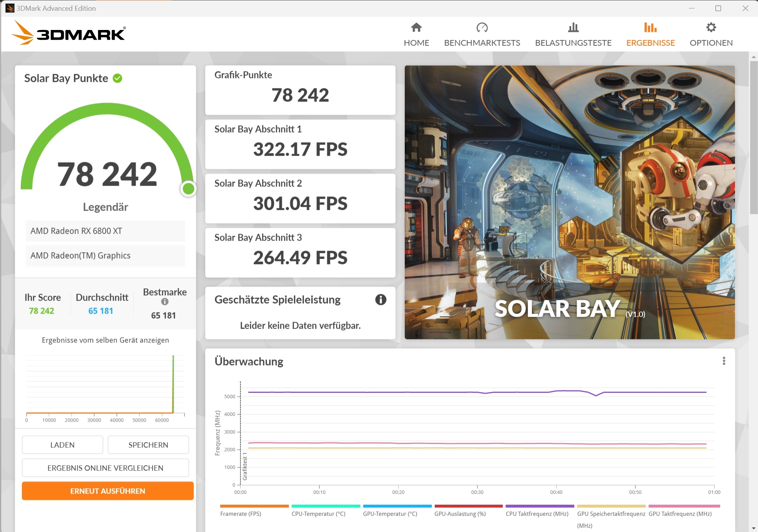Click the Solar Bay preview image
The height and width of the screenshot is (532, 758).
569,202
